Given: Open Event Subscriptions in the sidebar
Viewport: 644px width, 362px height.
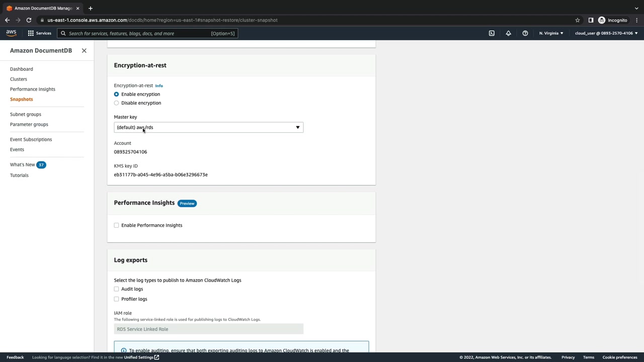Looking at the screenshot, I should [31, 139].
